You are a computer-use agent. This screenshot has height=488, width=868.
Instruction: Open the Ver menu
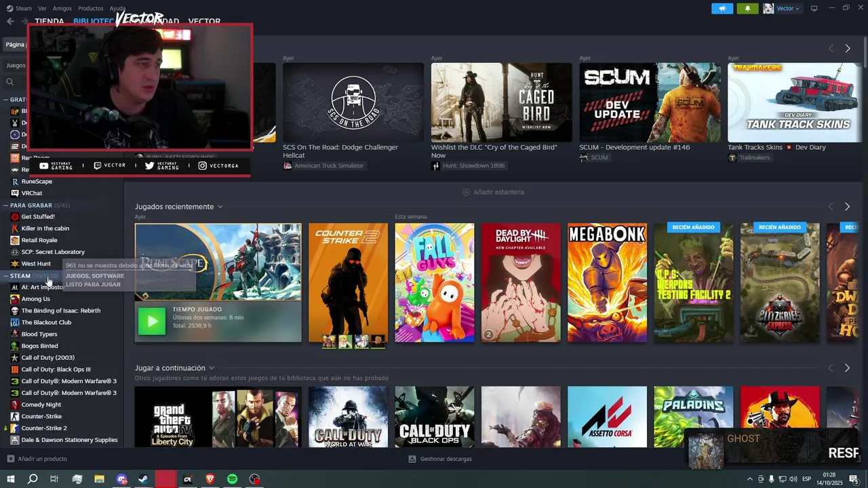pos(42,8)
